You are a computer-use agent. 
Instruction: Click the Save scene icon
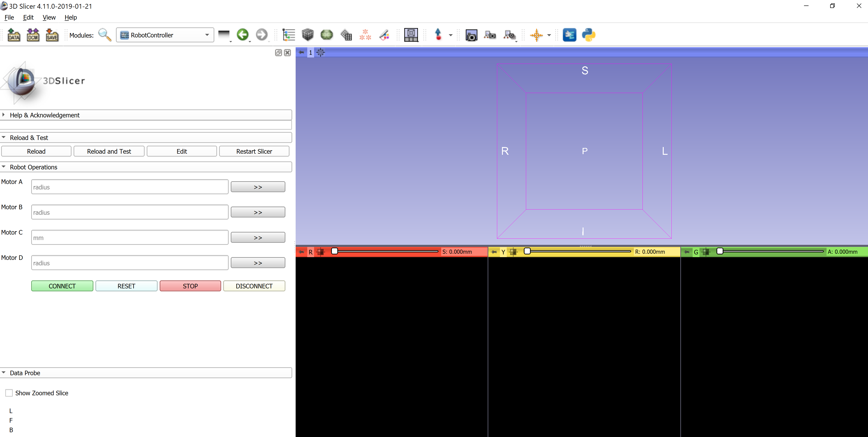click(52, 35)
